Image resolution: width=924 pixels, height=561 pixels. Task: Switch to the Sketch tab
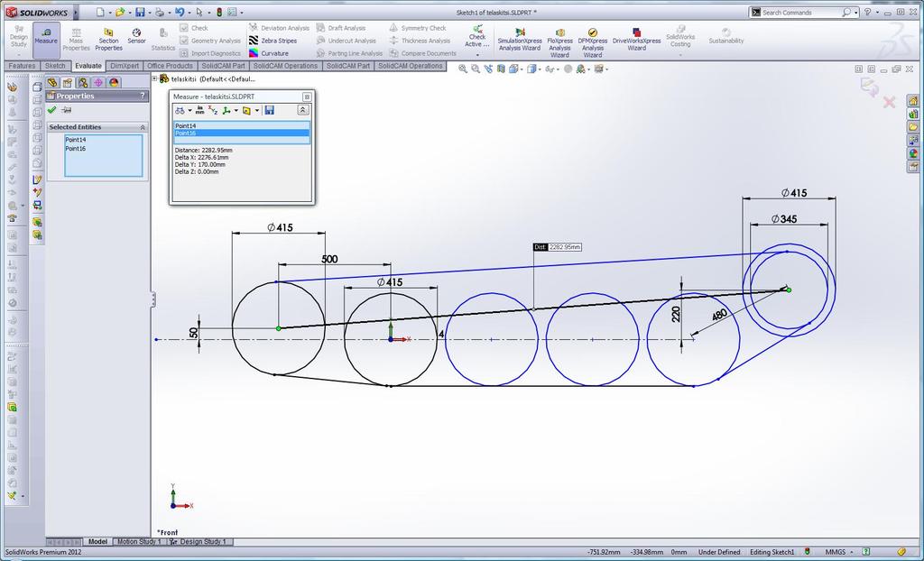(55, 66)
